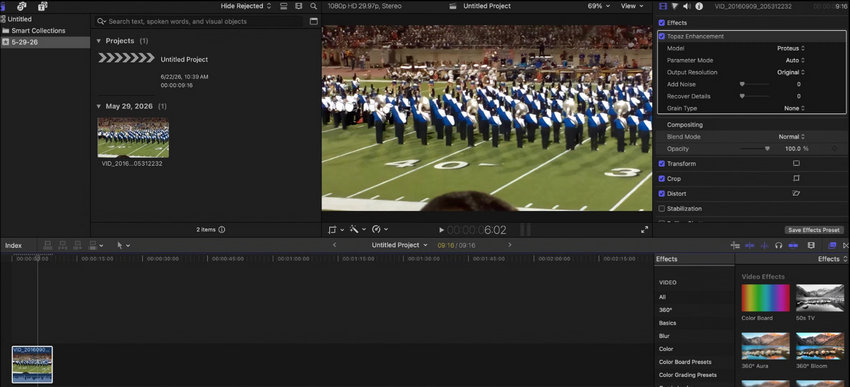Open the Output Resolution dropdown
Screen dimensions: 850x387
tap(790, 72)
